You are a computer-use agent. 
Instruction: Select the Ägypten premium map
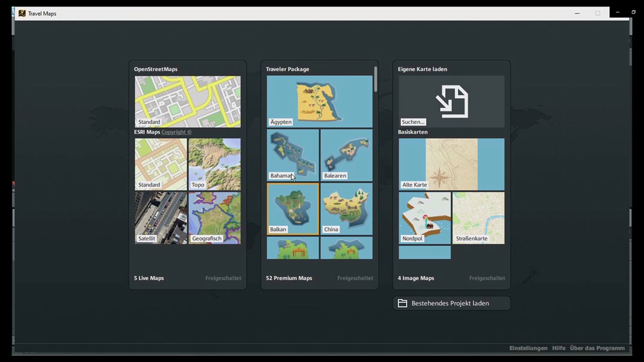click(319, 101)
